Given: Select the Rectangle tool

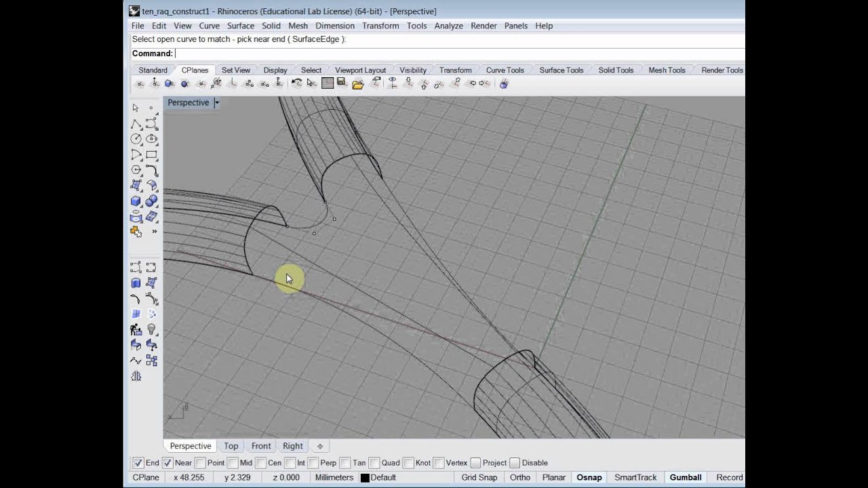Looking at the screenshot, I should coord(151,155).
